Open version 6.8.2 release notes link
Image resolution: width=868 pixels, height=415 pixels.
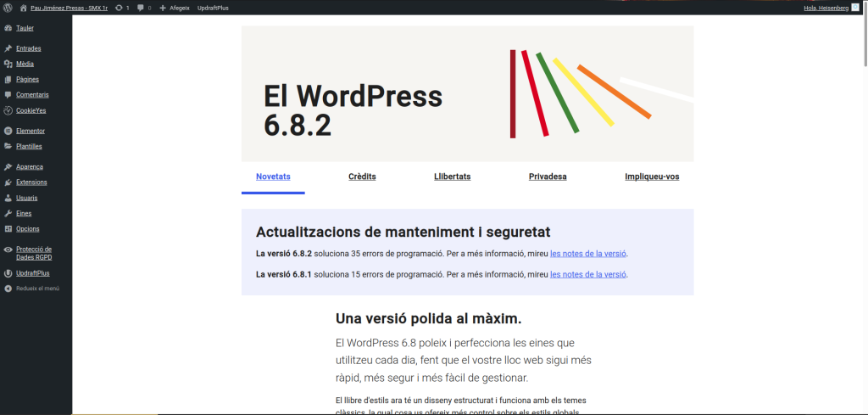pyautogui.click(x=587, y=253)
